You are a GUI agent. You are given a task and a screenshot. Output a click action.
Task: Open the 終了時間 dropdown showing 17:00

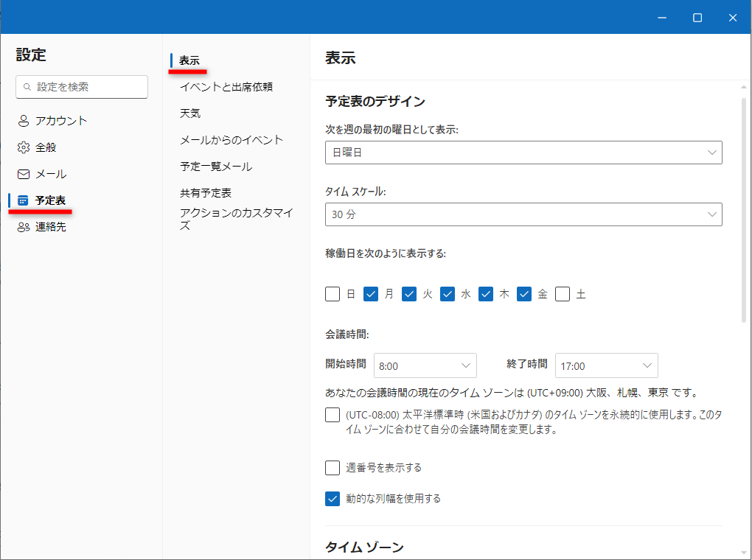click(606, 365)
